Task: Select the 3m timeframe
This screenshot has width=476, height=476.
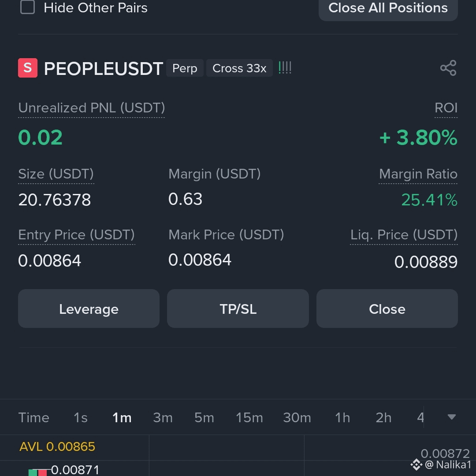Action: [x=163, y=418]
